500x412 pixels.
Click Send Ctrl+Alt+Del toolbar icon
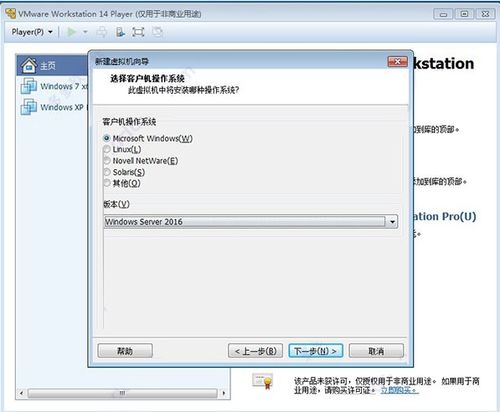tap(102, 32)
